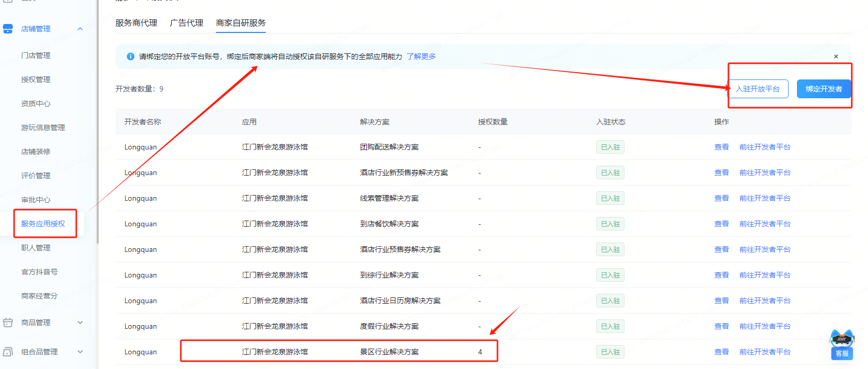Open 门店管理 in the sidebar

click(36, 55)
